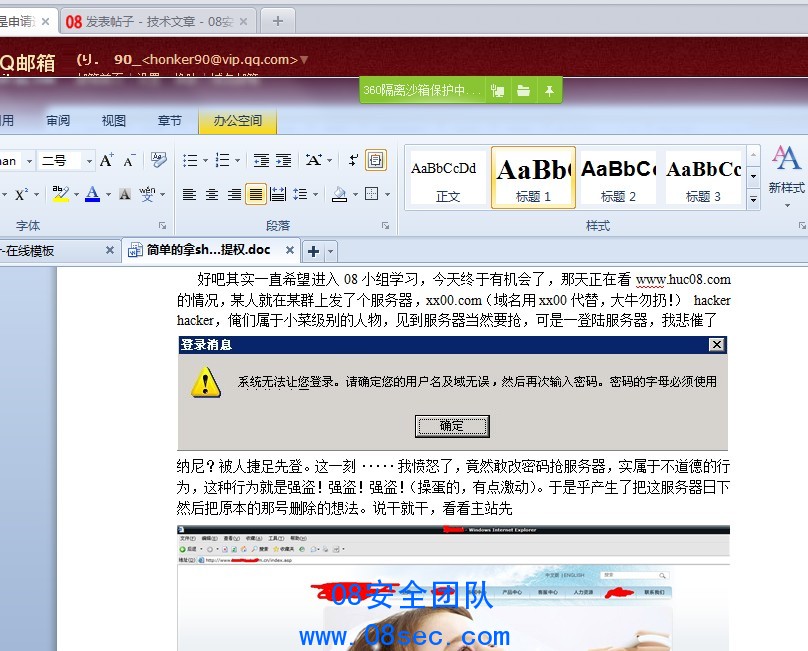Click the 360 sandbox pin icon

pyautogui.click(x=549, y=91)
